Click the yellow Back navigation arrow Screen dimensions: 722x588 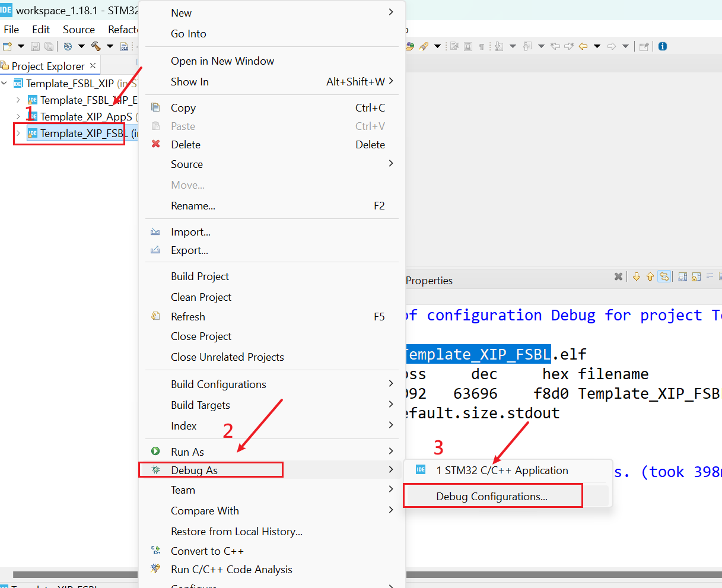click(583, 46)
